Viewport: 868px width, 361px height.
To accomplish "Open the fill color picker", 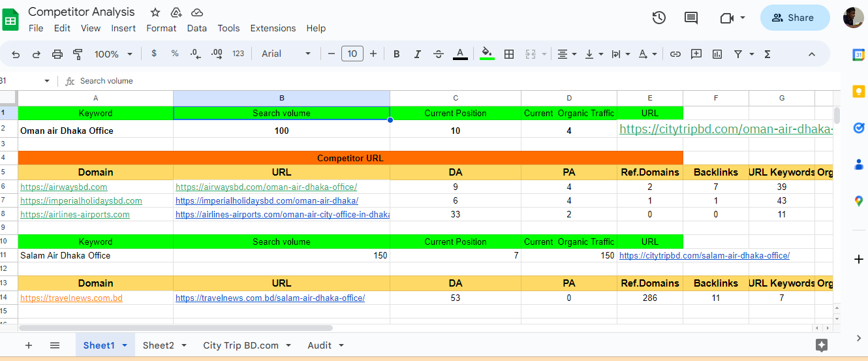I will (486, 54).
